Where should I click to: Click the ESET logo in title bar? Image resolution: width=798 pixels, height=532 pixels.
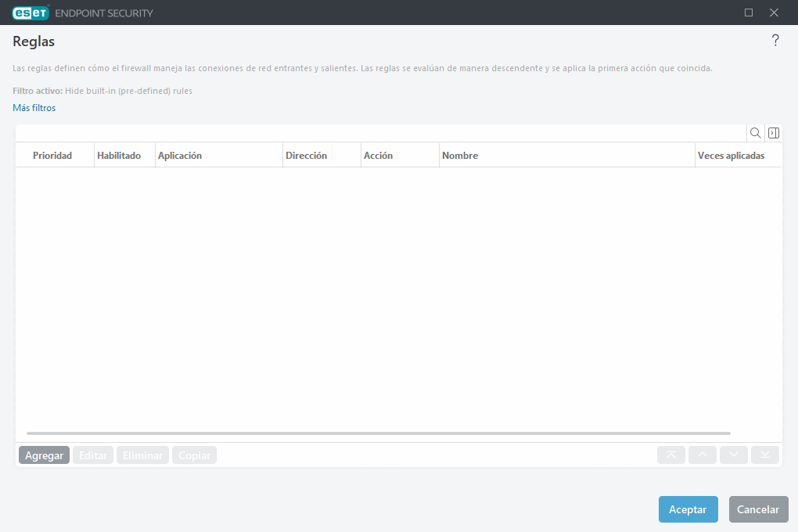point(31,13)
